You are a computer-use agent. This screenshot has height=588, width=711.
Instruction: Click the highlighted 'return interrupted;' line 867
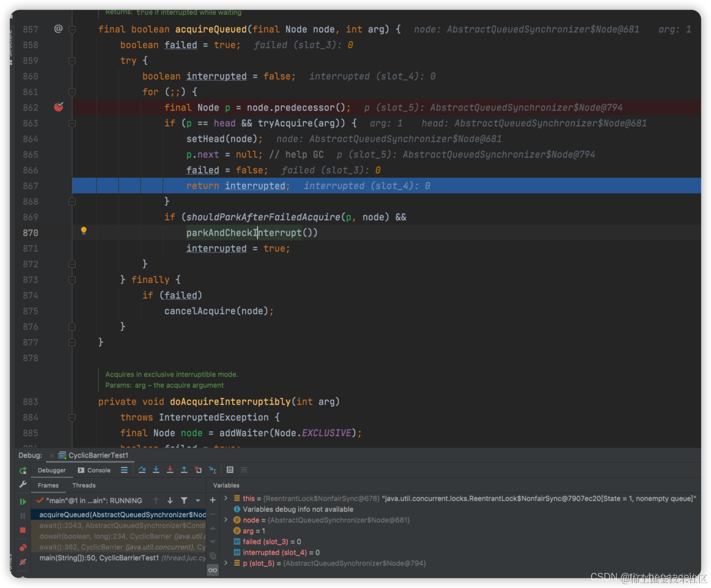tap(387, 186)
